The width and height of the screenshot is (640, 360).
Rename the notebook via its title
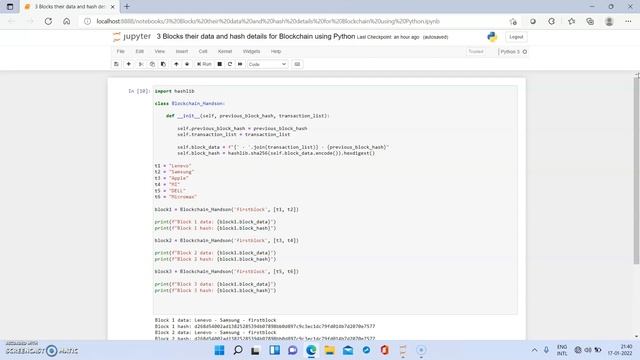(x=256, y=36)
